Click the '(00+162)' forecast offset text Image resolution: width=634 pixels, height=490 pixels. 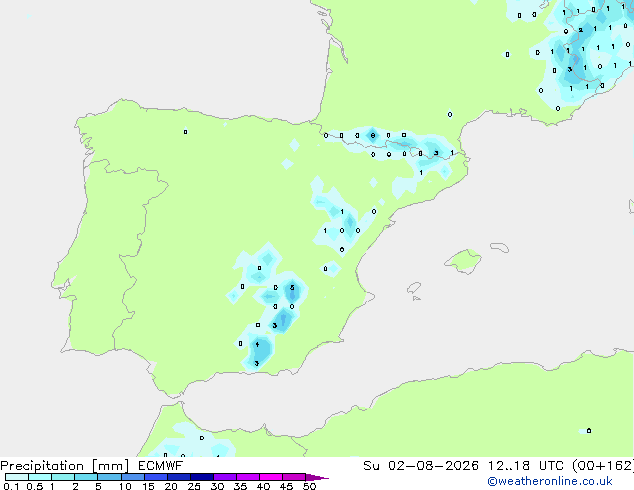pos(602,466)
